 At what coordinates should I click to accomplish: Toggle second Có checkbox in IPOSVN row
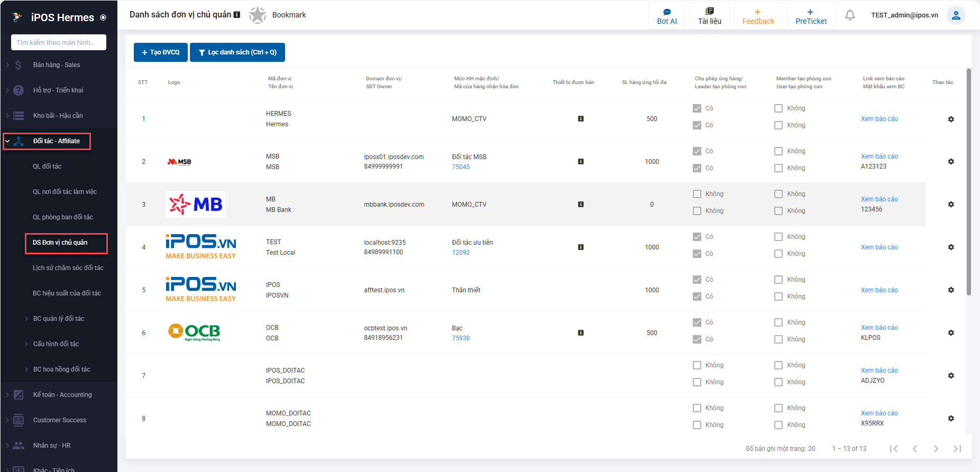click(697, 297)
